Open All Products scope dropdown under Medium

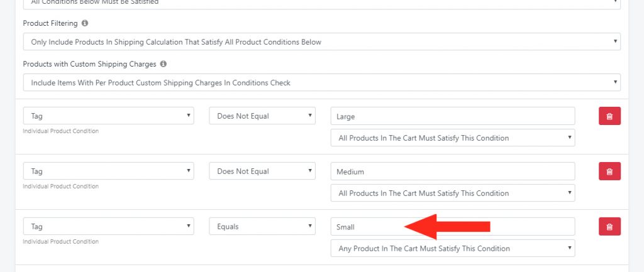point(453,193)
